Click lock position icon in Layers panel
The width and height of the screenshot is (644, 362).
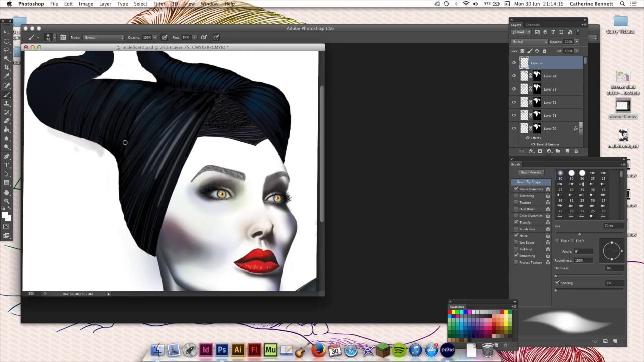[537, 51]
